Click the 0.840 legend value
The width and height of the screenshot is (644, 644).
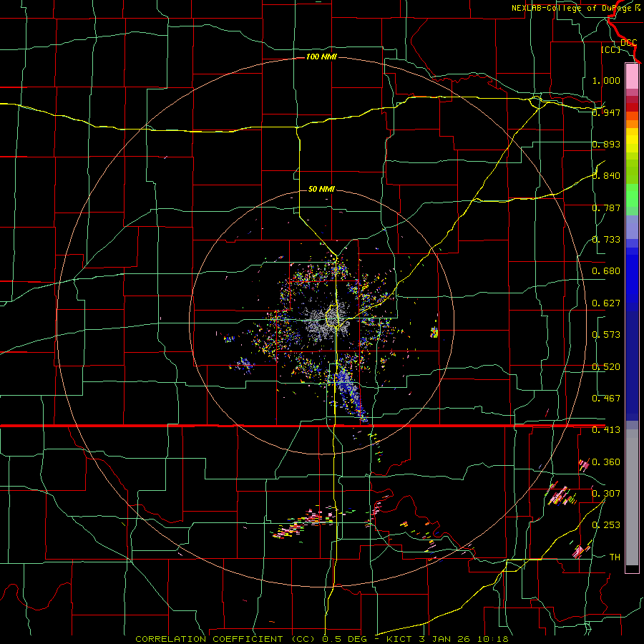click(606, 176)
